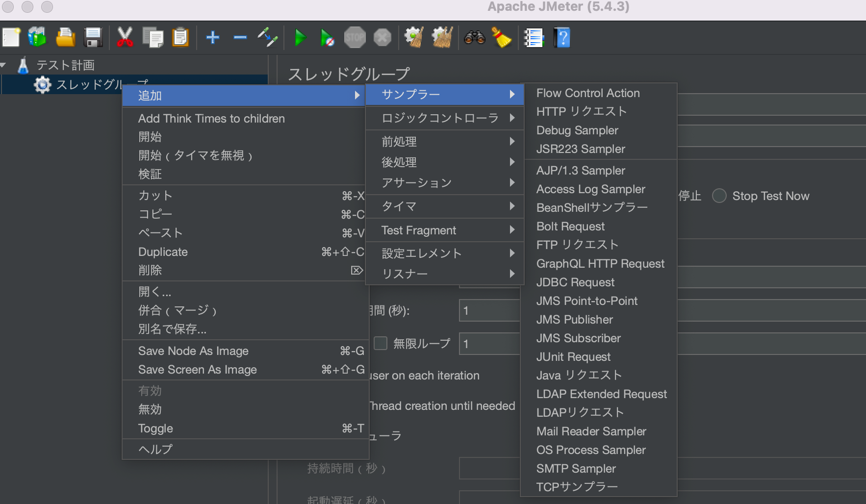The width and height of the screenshot is (866, 504).
Task: Toggle the 無限ループ checkbox
Action: [381, 343]
